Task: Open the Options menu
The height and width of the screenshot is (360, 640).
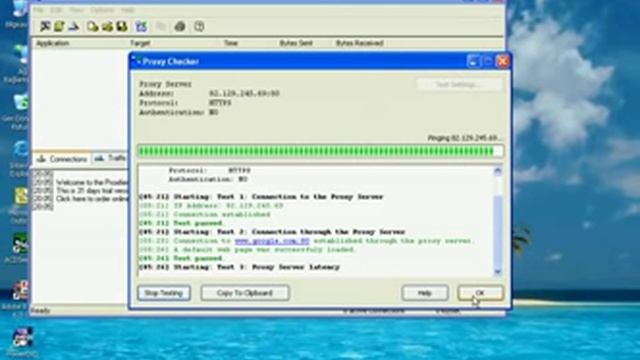Action: click(x=102, y=10)
